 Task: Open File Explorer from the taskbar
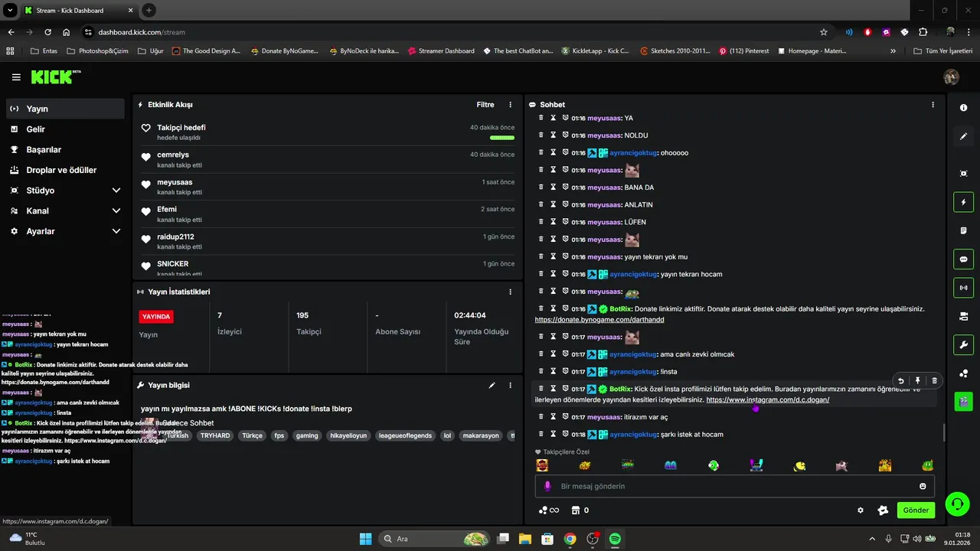click(x=525, y=539)
